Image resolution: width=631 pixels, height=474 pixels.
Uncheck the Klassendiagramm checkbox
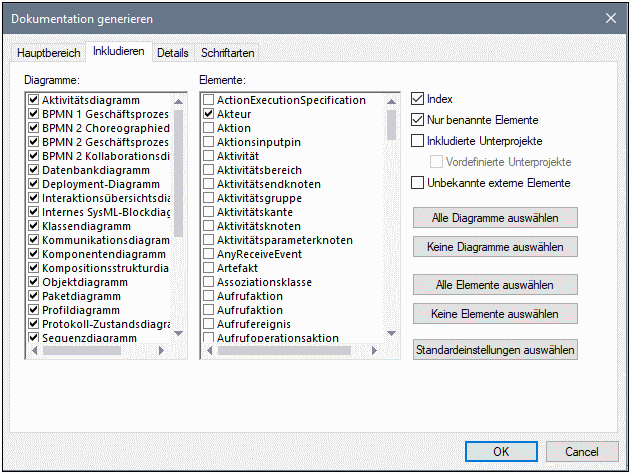point(35,227)
